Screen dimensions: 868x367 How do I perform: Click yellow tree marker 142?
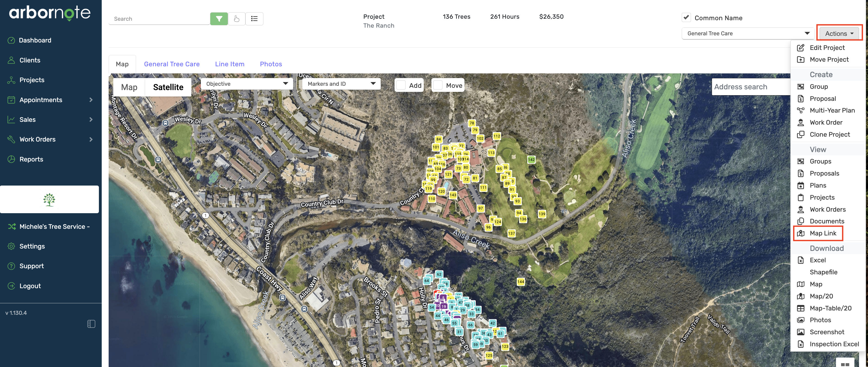pyautogui.click(x=531, y=160)
